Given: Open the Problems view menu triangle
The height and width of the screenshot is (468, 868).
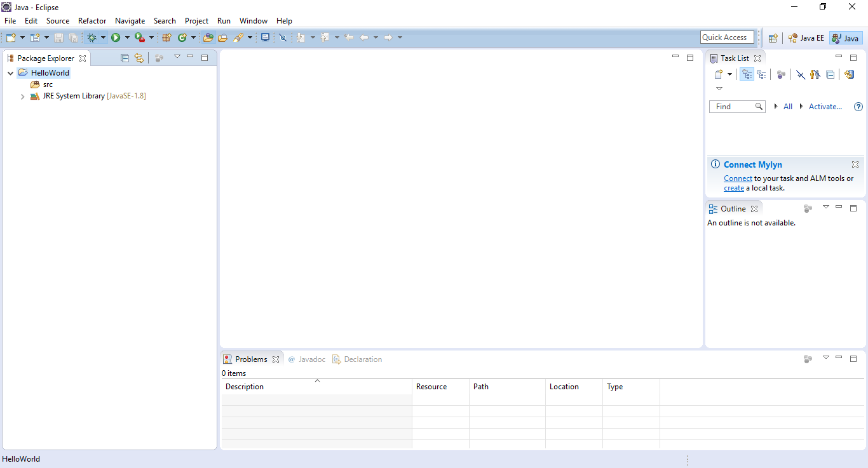Looking at the screenshot, I should pyautogui.click(x=826, y=358).
